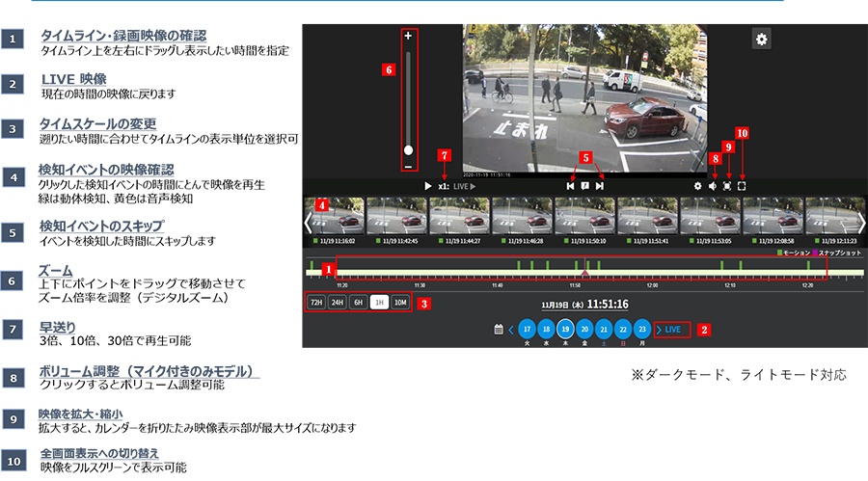
Task: Show earlier event thumbnails with left arrow
Action: [308, 223]
